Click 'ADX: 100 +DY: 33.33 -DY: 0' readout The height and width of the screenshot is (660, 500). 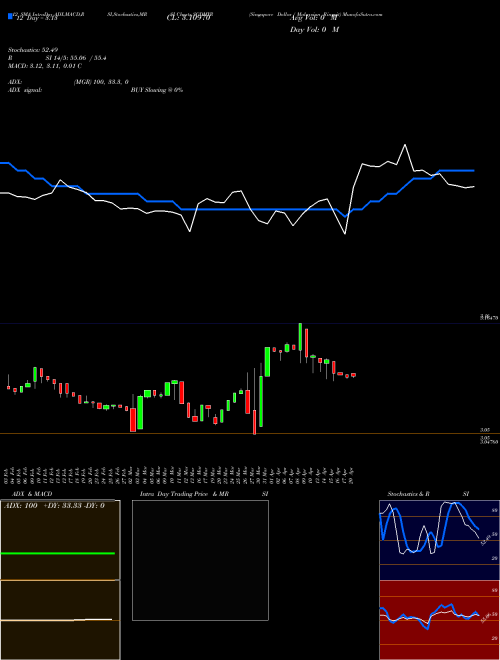54,506
